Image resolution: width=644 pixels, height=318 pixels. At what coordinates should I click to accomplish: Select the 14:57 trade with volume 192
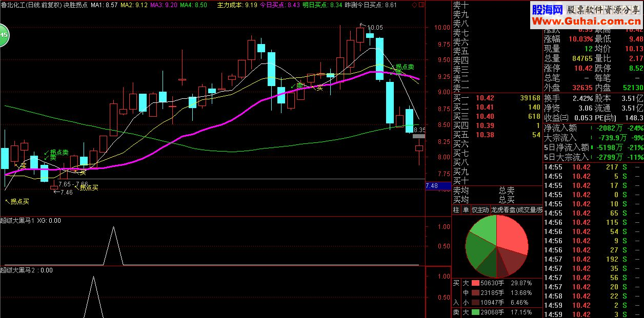tap(593, 259)
